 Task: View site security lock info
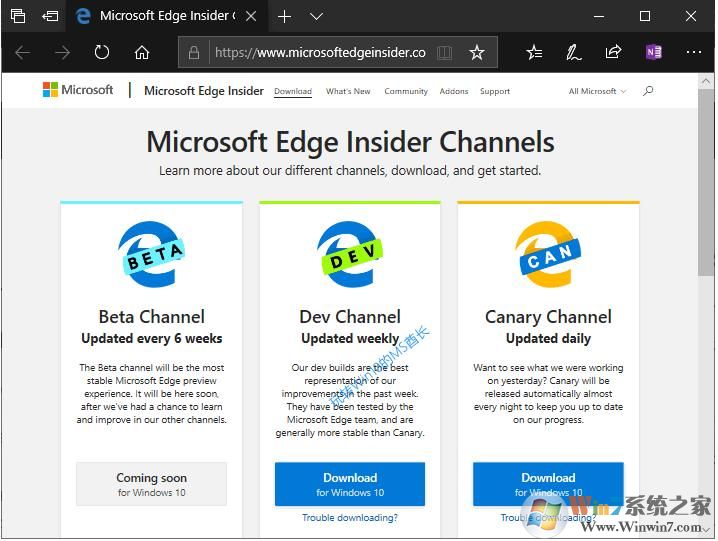[194, 52]
